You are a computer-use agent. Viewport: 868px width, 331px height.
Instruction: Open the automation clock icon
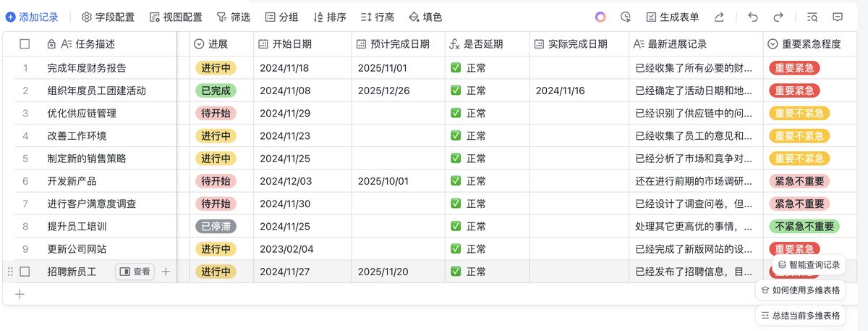pos(626,17)
